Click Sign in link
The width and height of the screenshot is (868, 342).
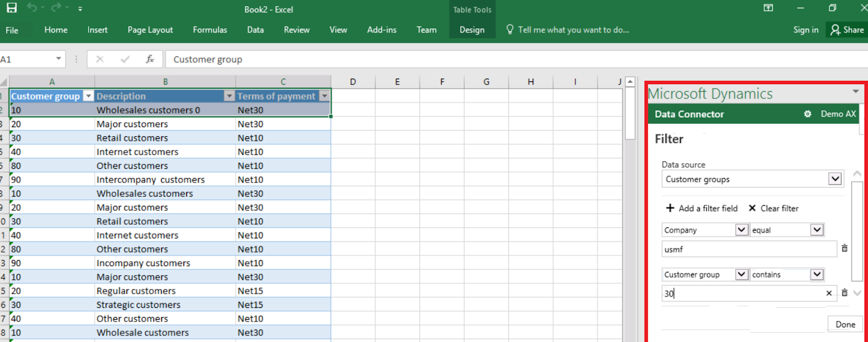tap(806, 30)
